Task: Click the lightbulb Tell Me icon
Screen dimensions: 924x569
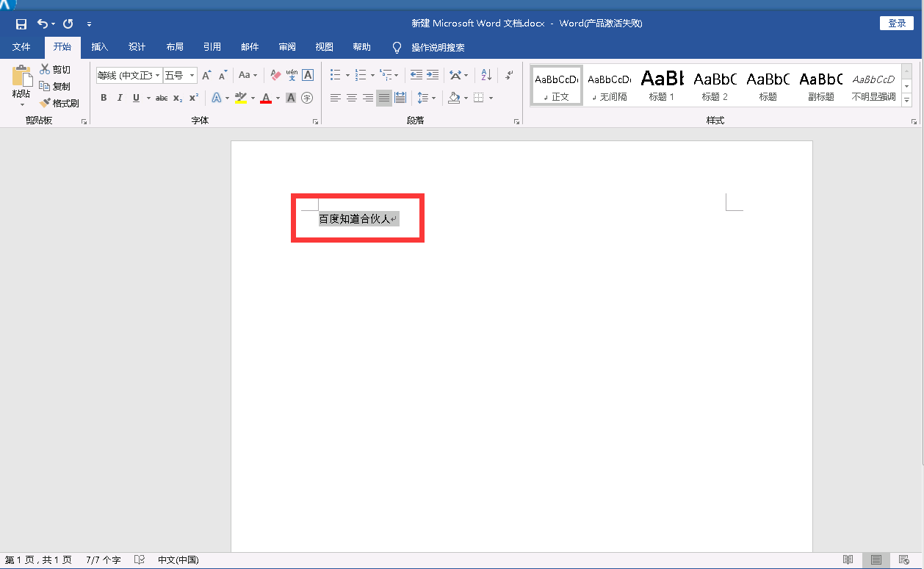Action: pos(397,47)
